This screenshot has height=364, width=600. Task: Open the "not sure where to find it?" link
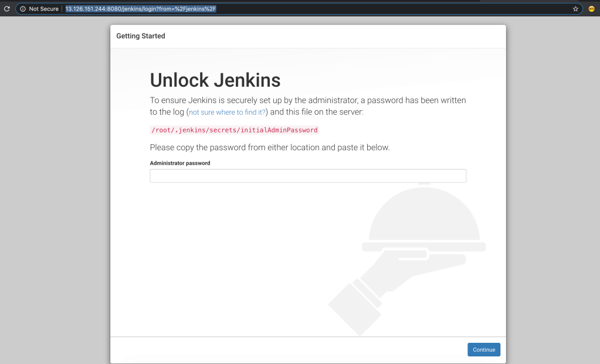pos(226,111)
